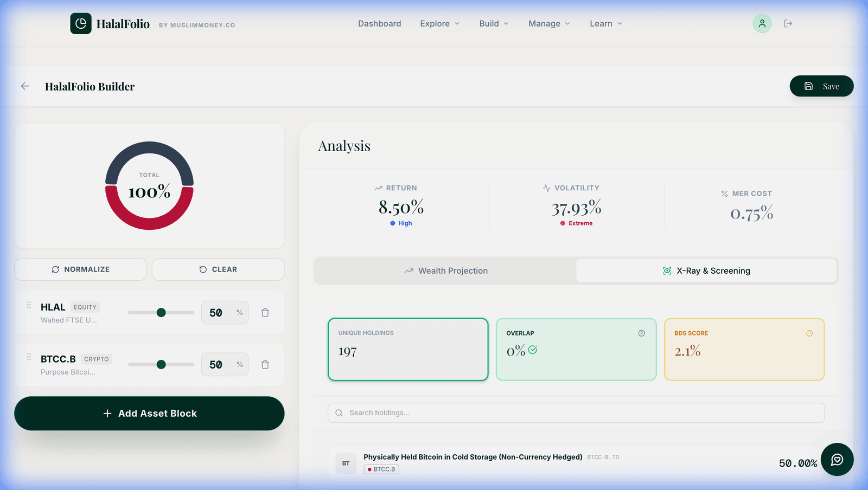Switch to Wealth Projection tab
The height and width of the screenshot is (490, 868).
pos(445,270)
